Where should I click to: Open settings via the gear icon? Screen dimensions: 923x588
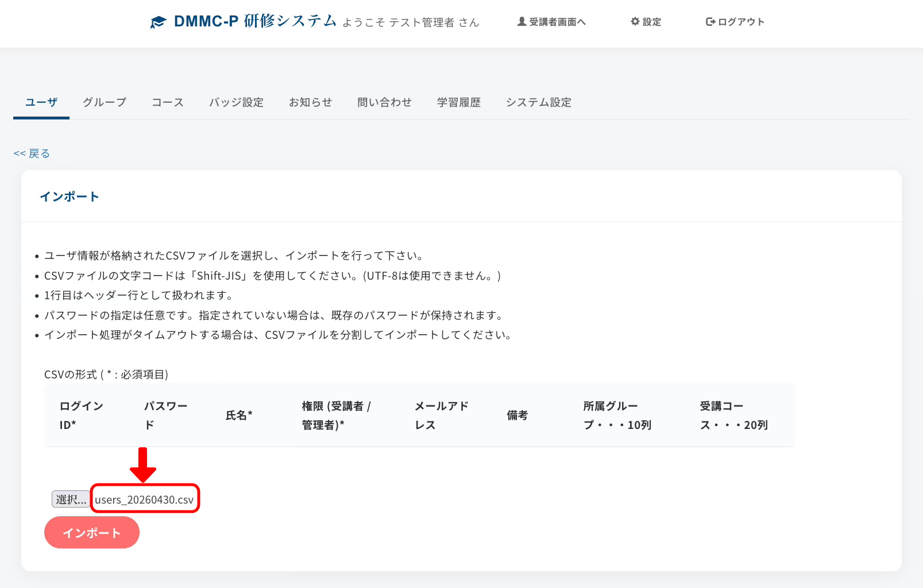[635, 22]
